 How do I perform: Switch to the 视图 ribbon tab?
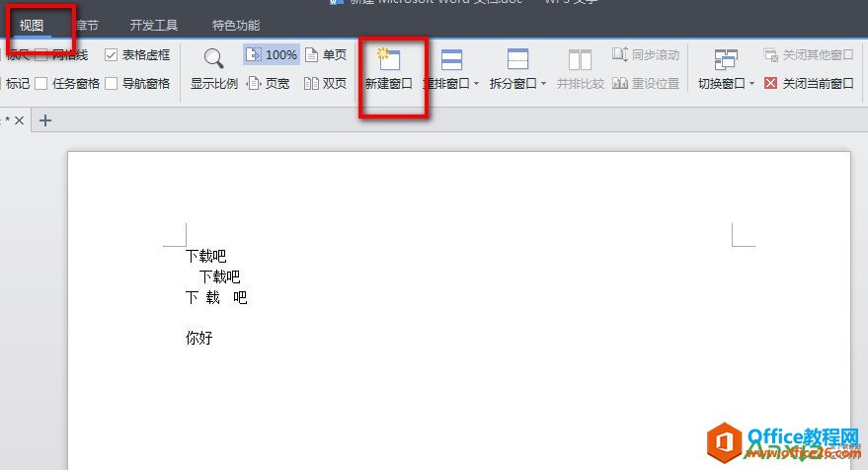[32, 26]
